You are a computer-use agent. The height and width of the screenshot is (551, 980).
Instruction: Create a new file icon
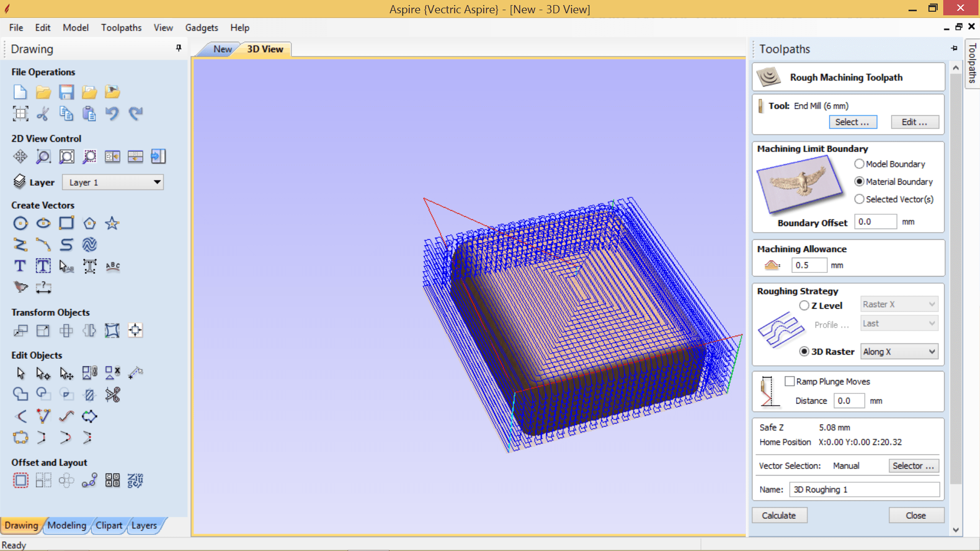(20, 92)
